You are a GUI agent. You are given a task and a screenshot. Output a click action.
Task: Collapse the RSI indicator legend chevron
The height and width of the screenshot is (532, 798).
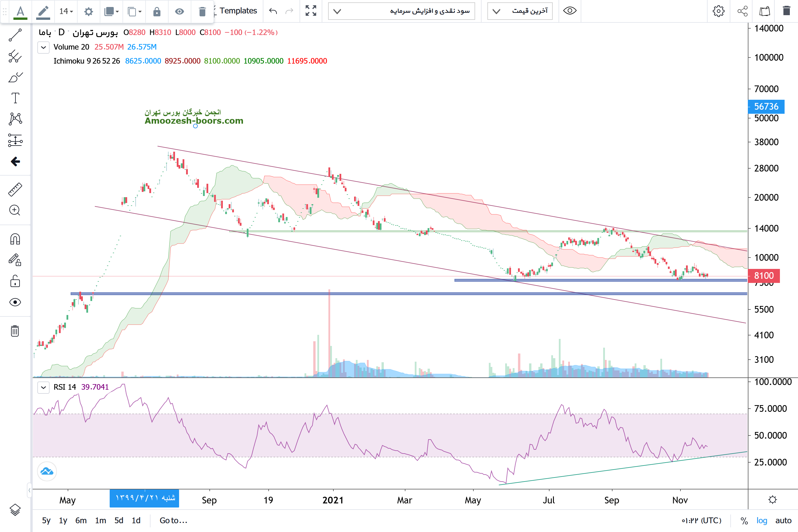pos(43,387)
